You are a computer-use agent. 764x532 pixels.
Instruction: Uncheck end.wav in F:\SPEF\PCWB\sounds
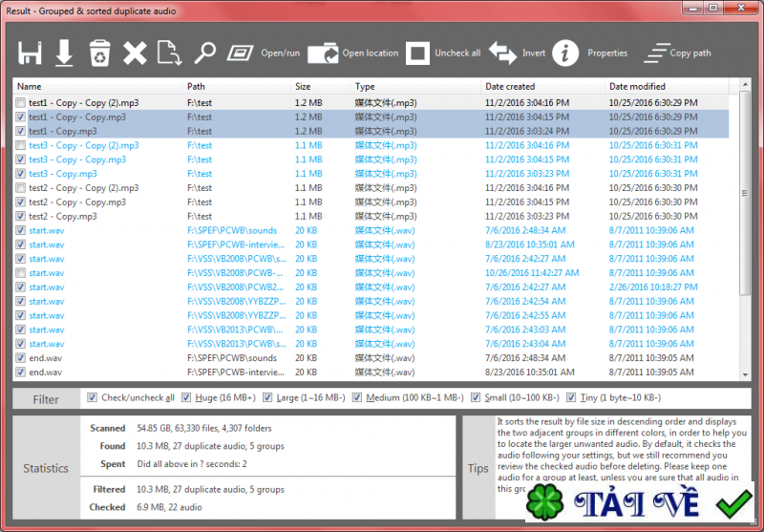(20, 357)
